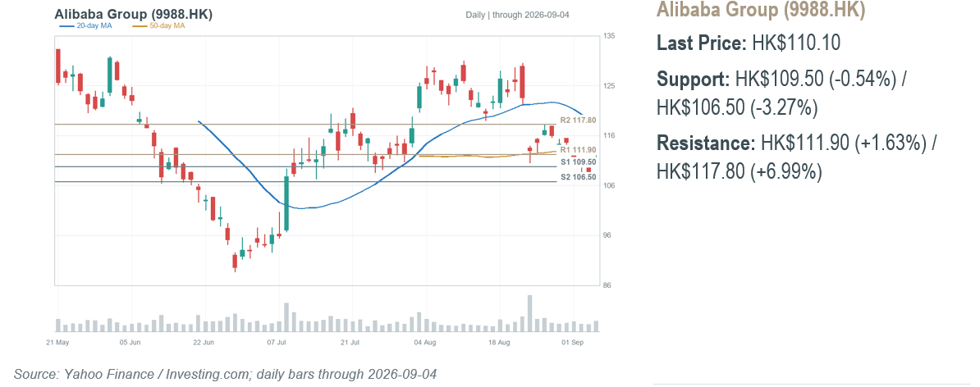Viewport: 980px width, 387px height.
Task: Click the 18 Aug x-axis date
Action: (499, 343)
